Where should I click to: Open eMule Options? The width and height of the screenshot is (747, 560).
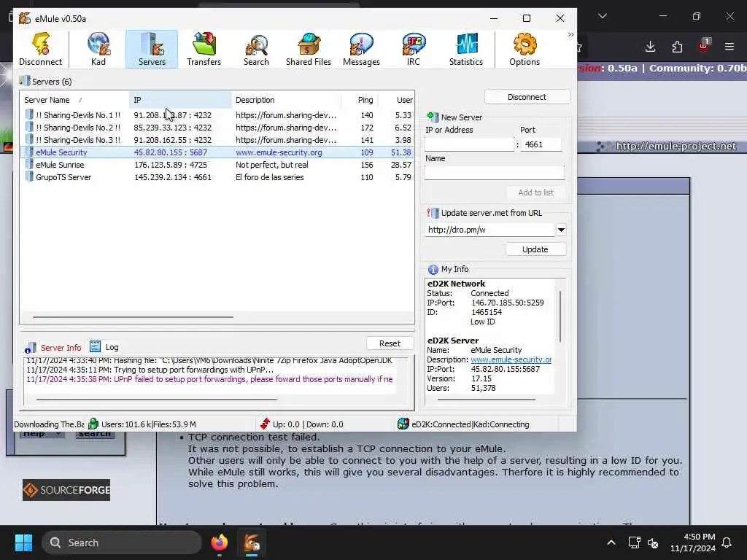coord(525,49)
